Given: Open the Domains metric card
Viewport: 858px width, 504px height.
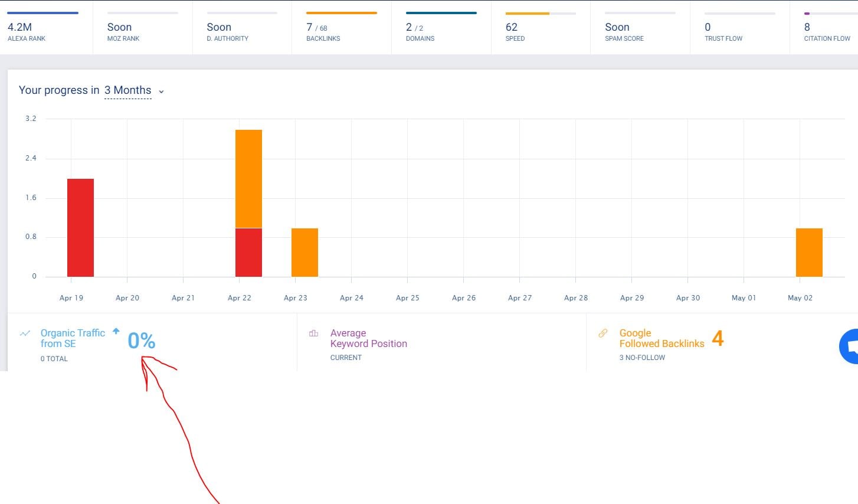Looking at the screenshot, I should (441, 28).
